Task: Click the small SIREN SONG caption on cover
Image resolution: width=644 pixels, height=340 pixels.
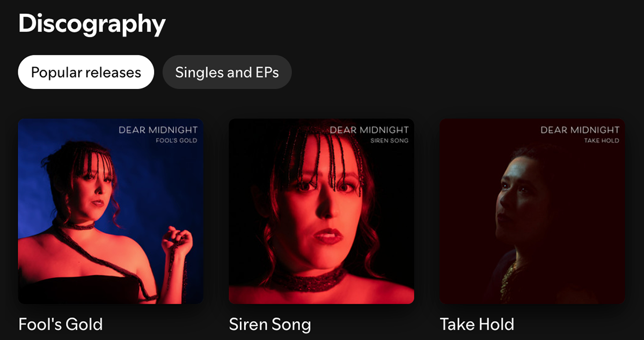Action: [390, 141]
